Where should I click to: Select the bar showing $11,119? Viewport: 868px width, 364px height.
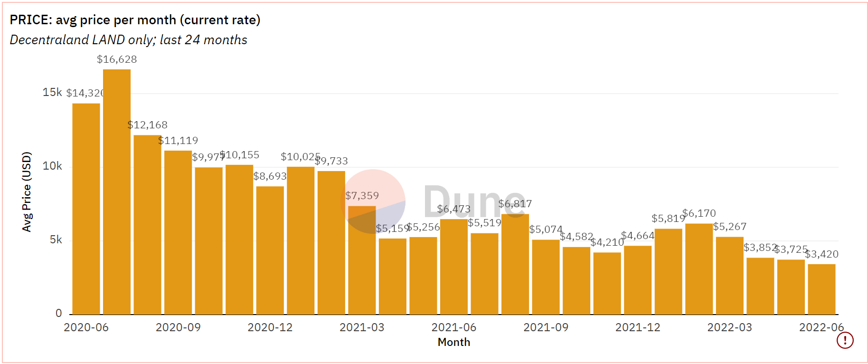coord(178,232)
